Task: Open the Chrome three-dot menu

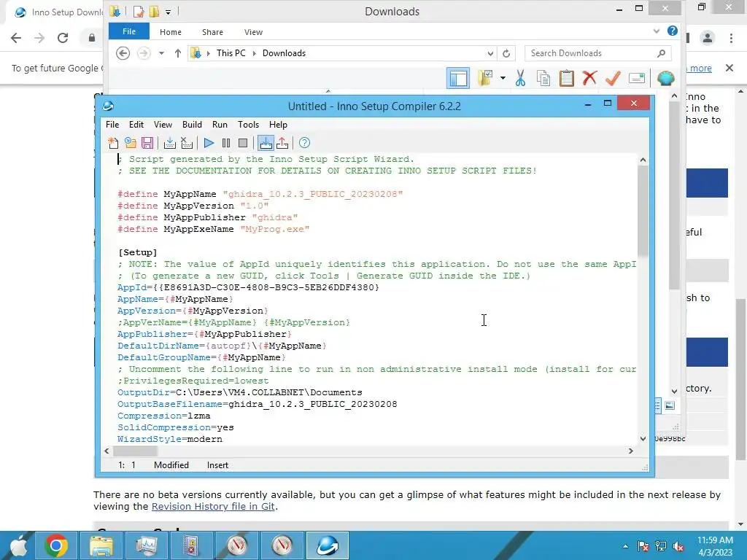Action: click(731, 38)
